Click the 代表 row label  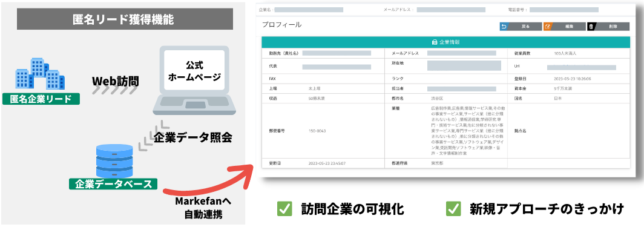coord(273,66)
